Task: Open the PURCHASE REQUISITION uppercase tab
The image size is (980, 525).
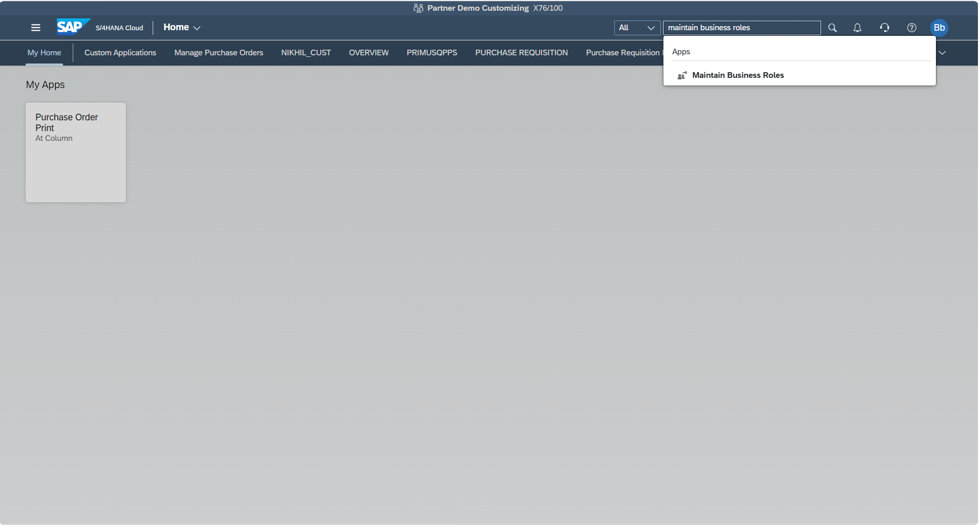Action: pos(522,53)
